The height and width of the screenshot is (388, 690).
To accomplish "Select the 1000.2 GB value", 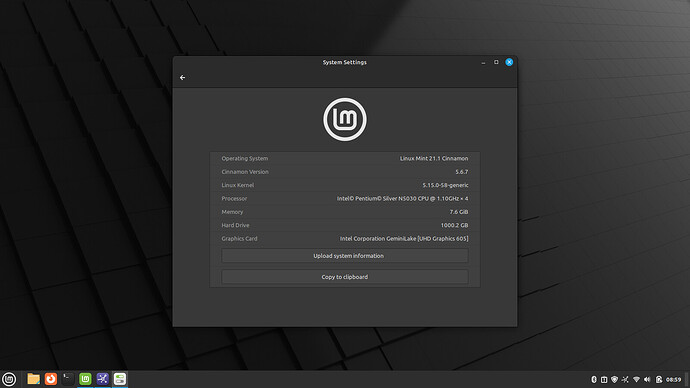I will (455, 225).
